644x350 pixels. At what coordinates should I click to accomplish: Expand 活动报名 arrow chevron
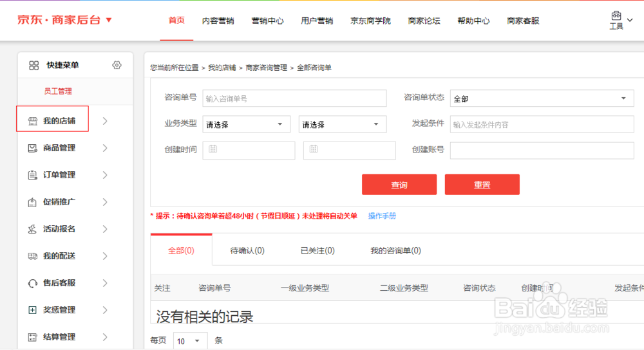point(105,230)
